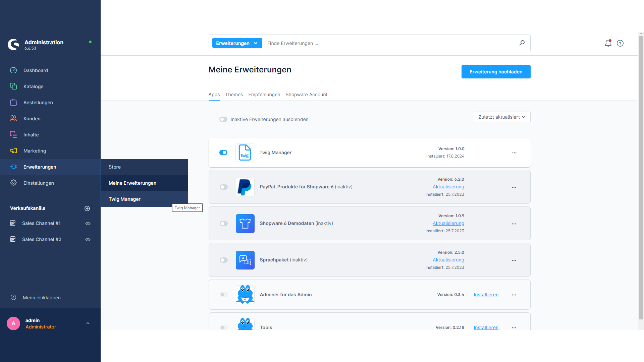Enable the PayPal-Produkte für Shopware 6 toggle
The height and width of the screenshot is (362, 644).
tap(224, 187)
